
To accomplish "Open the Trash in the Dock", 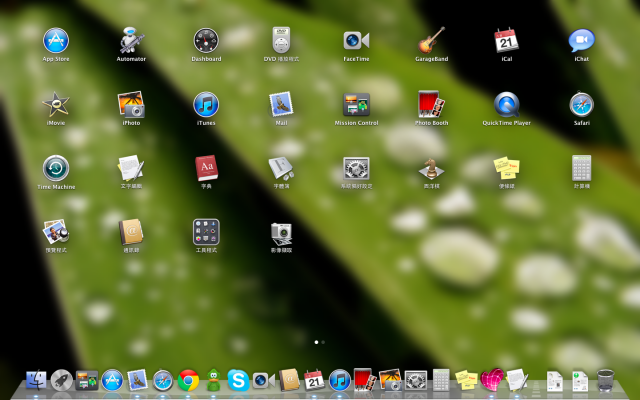I will click(x=605, y=380).
